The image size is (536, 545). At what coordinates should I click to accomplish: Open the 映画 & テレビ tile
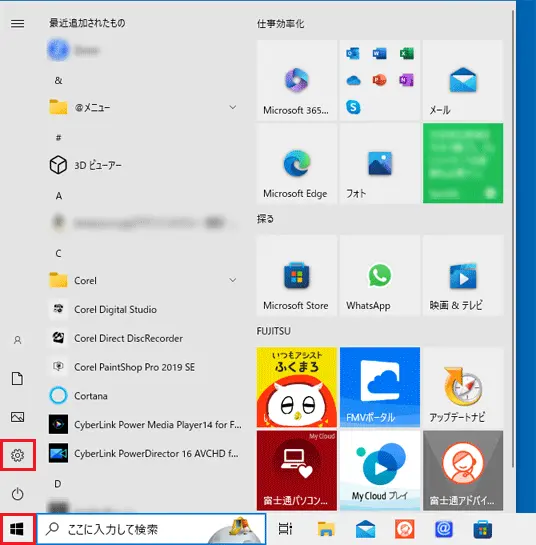[x=463, y=275]
